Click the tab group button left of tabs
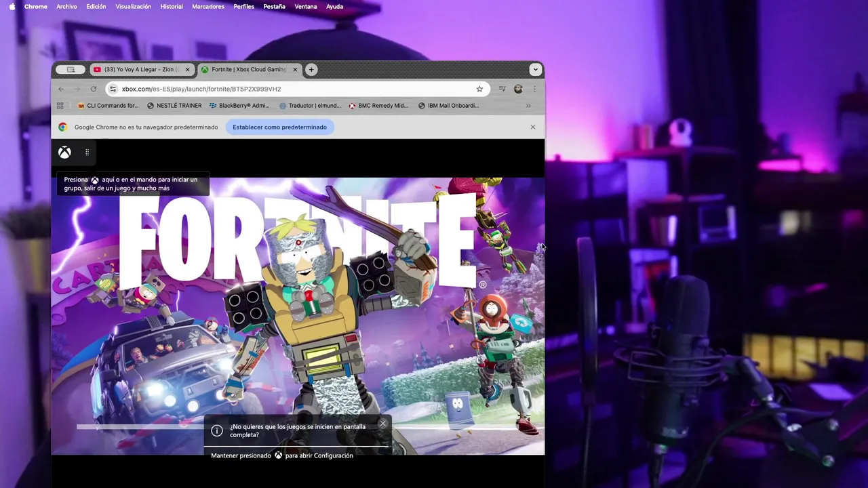Image resolution: width=868 pixels, height=488 pixels. [71, 69]
